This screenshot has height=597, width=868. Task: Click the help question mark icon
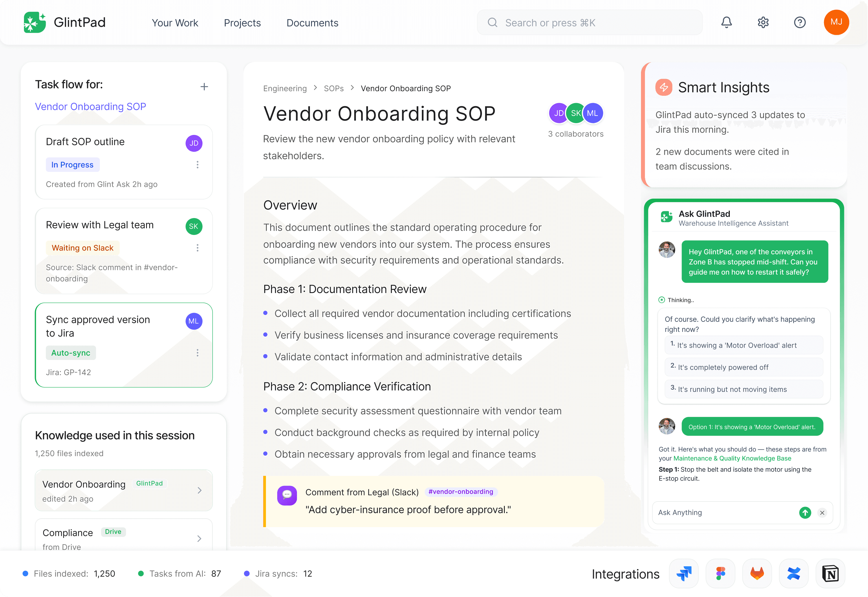coord(799,23)
